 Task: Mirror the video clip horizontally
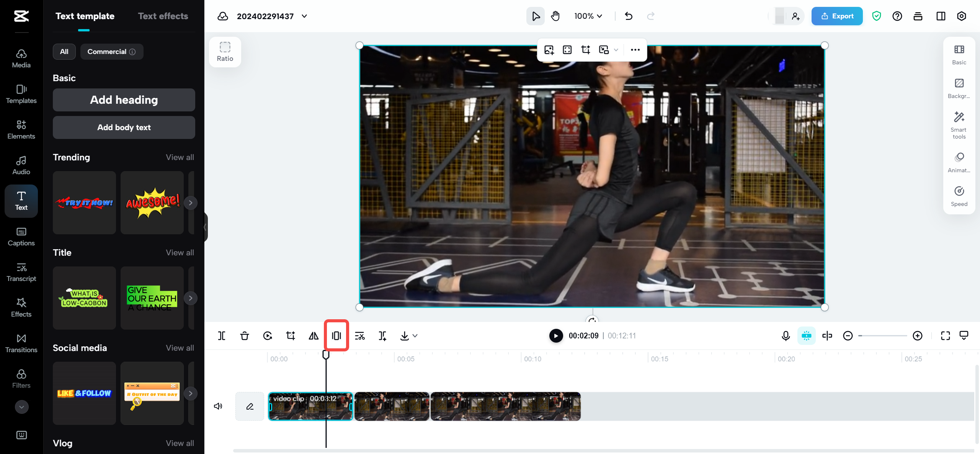(313, 336)
